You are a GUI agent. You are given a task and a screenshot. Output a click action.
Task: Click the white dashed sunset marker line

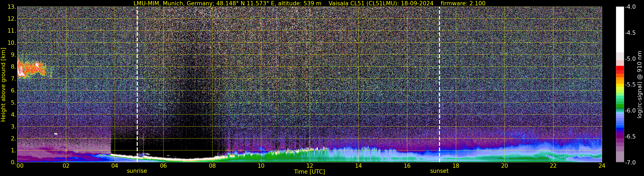(439, 84)
